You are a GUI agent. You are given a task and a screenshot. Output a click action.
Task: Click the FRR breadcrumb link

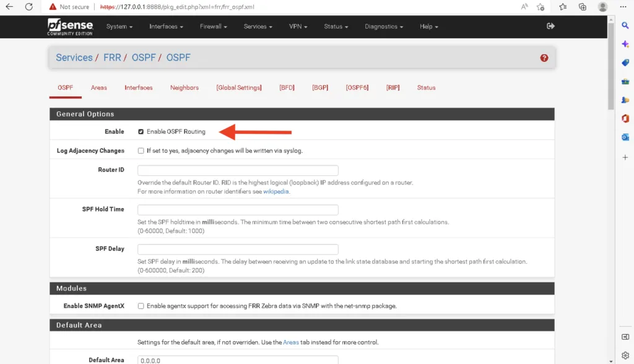pos(112,58)
